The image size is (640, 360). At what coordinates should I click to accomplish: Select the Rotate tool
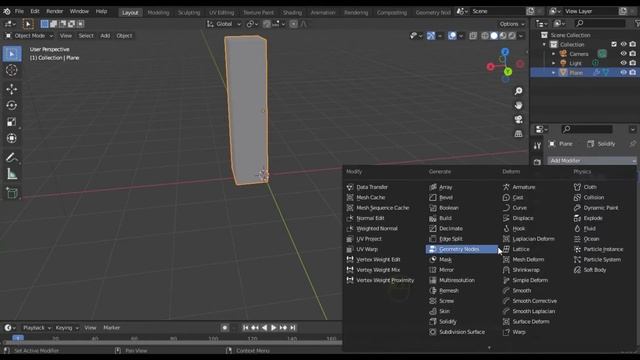(12, 105)
